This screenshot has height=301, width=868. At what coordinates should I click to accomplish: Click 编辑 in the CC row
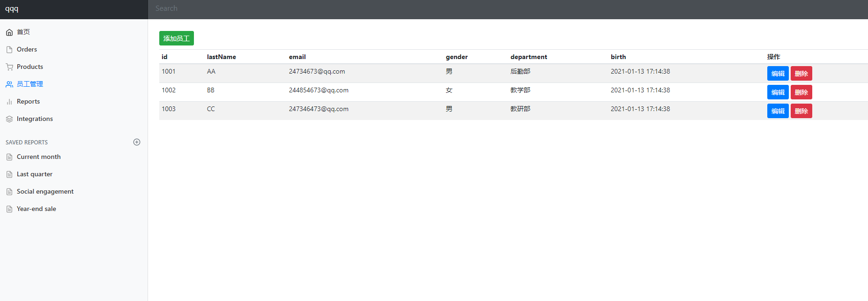pyautogui.click(x=778, y=111)
